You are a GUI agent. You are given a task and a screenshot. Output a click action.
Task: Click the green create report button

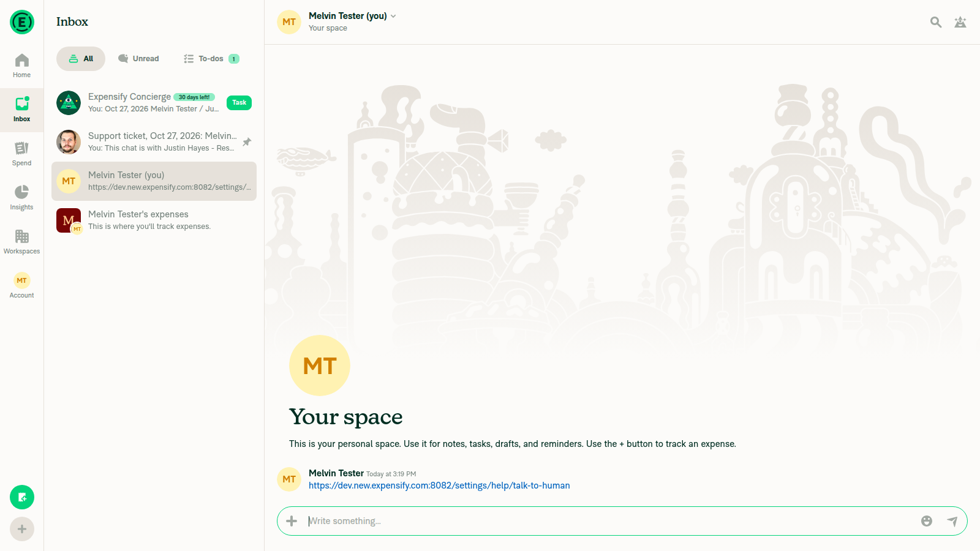[22, 497]
